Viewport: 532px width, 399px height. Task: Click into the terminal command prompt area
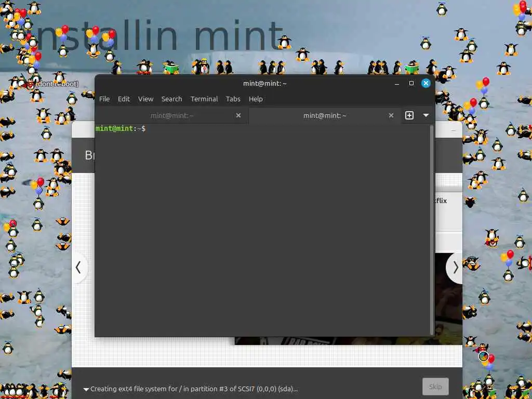(x=262, y=230)
